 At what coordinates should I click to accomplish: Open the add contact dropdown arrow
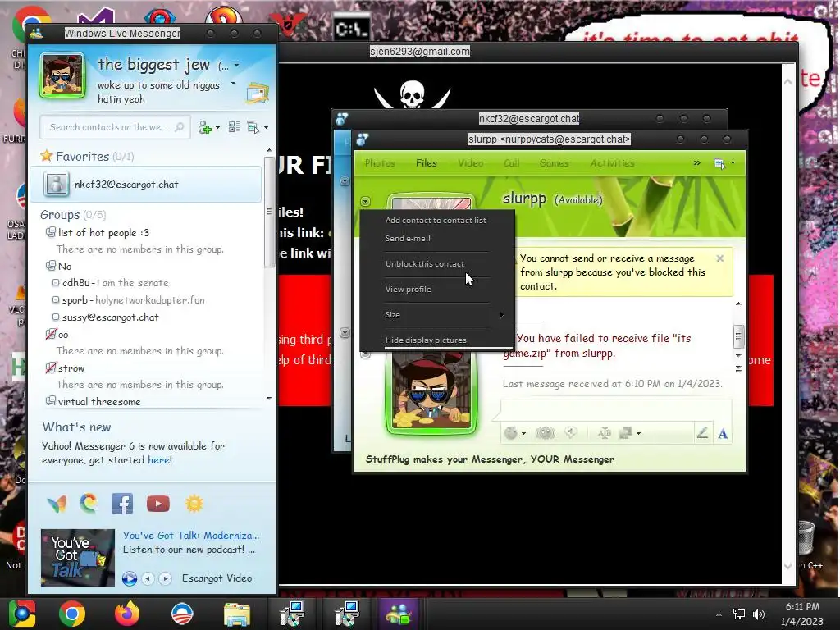pos(217,127)
